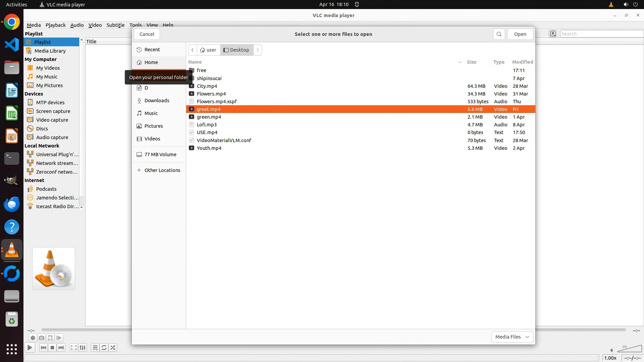This screenshot has height=362, width=644.
Task: Click the frame-by-frame button
Action: pyautogui.click(x=59, y=338)
